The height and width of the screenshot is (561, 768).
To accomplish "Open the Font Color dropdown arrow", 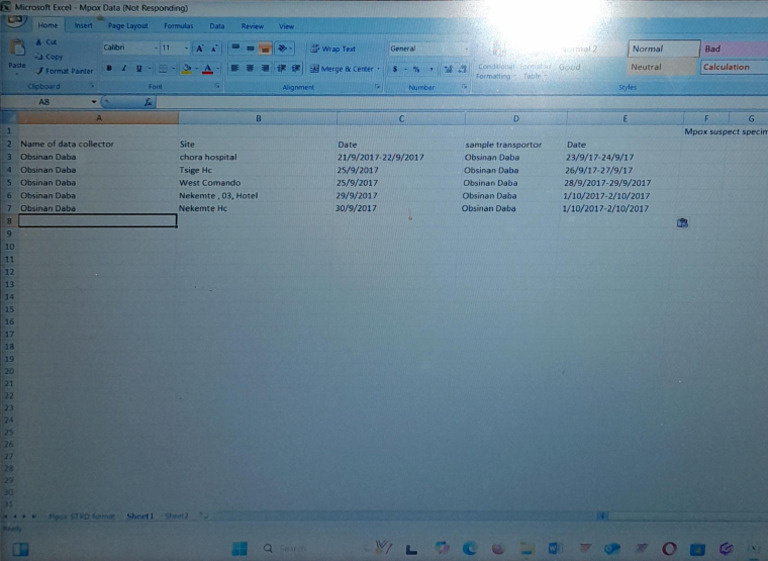I will tap(217, 69).
